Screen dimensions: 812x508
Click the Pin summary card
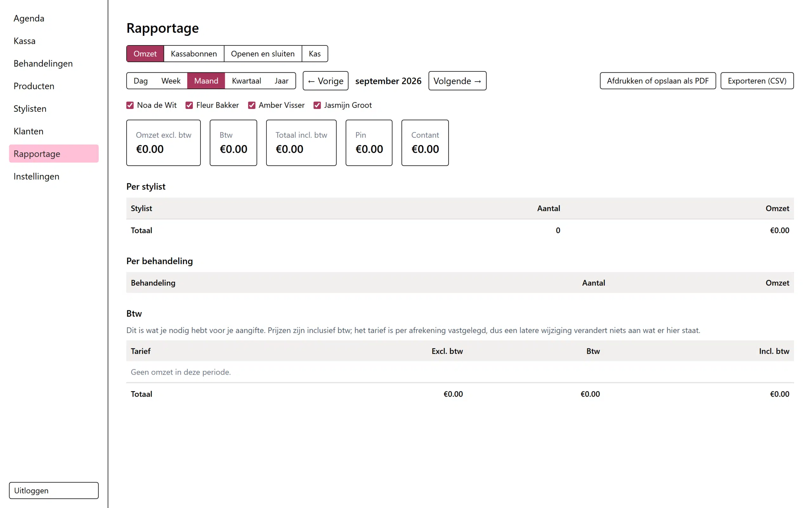pos(369,143)
